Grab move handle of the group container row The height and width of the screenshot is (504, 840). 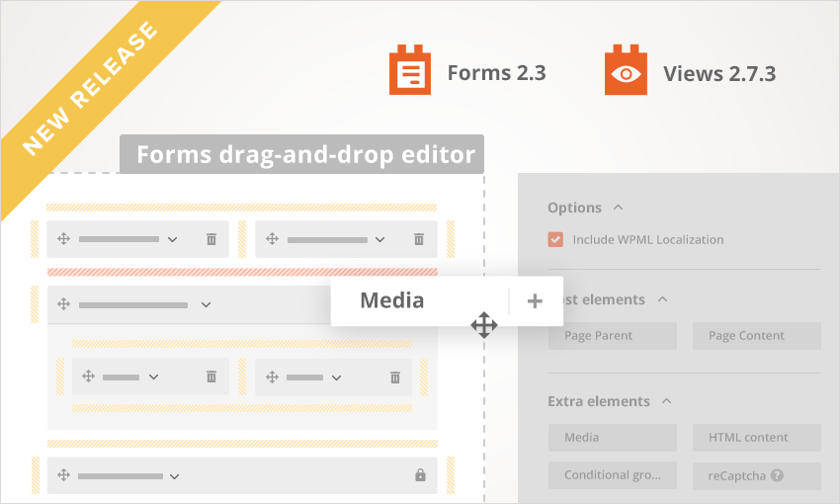tap(64, 304)
